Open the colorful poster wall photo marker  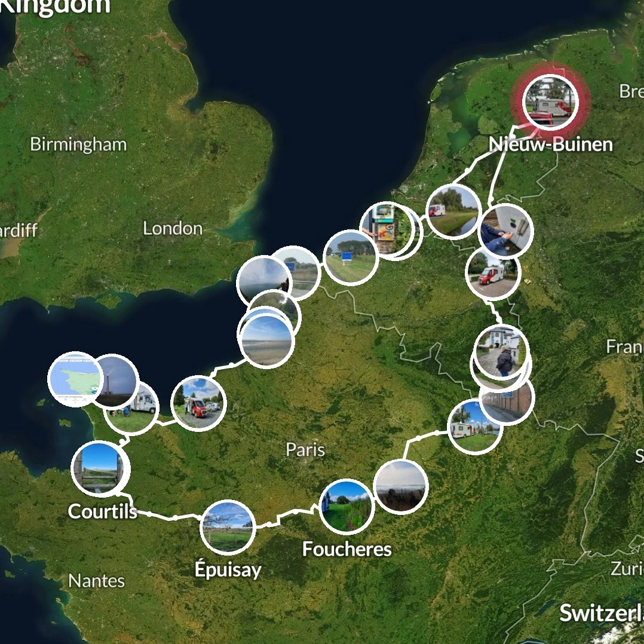[386, 229]
